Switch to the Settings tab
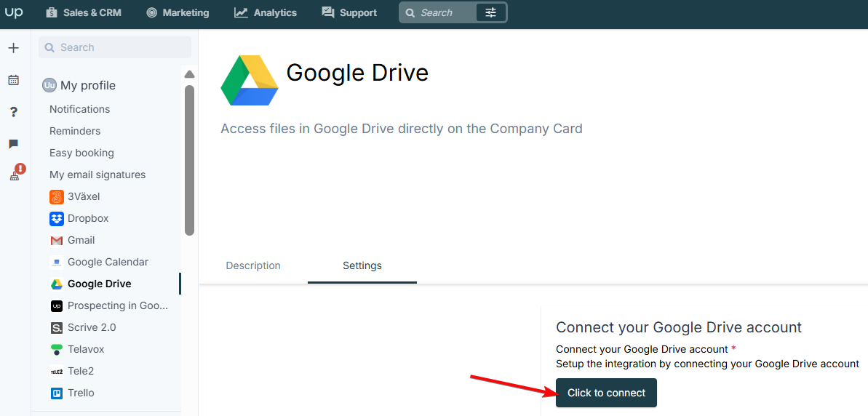868x416 pixels. pyautogui.click(x=362, y=266)
